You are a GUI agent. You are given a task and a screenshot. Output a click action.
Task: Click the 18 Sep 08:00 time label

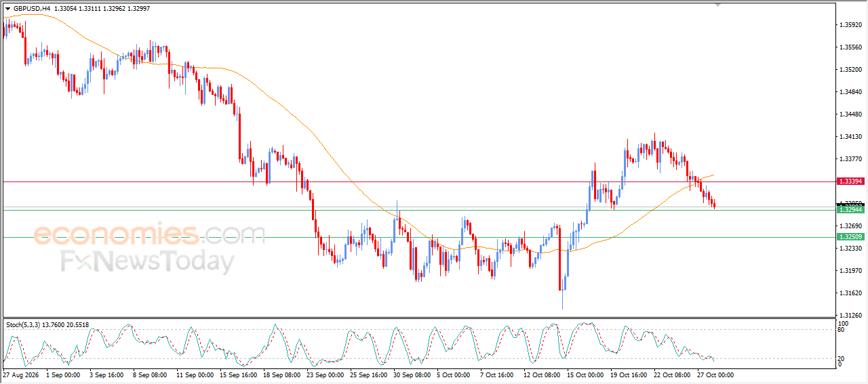coord(281,375)
